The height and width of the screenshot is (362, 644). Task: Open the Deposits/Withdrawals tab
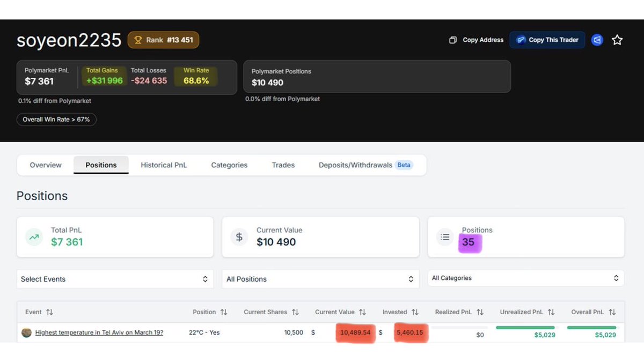pos(365,165)
